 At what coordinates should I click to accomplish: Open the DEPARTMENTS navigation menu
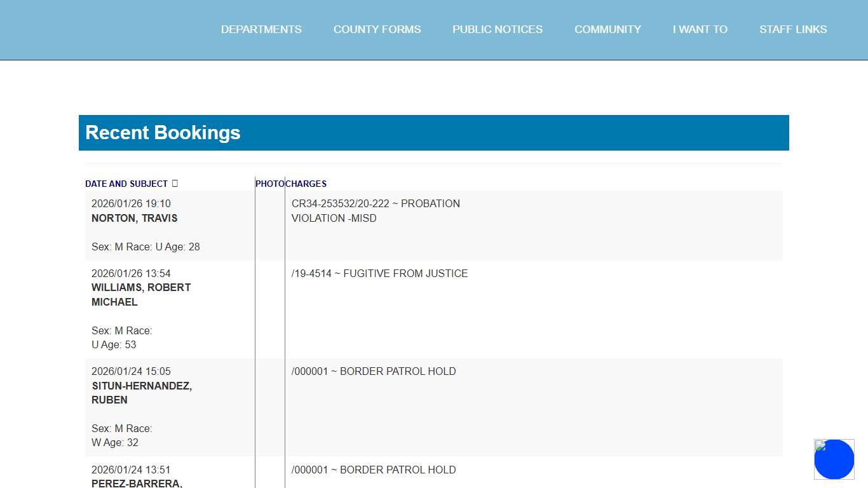coord(261,29)
